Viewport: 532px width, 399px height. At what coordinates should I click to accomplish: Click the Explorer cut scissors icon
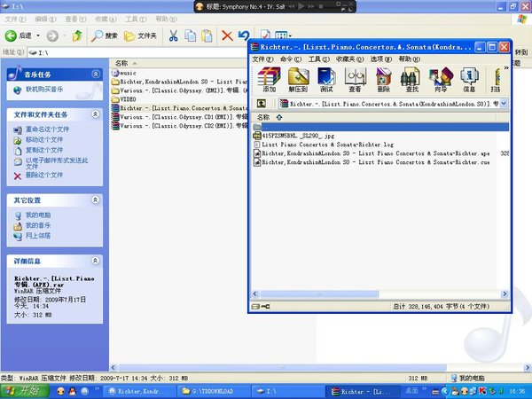point(174,35)
